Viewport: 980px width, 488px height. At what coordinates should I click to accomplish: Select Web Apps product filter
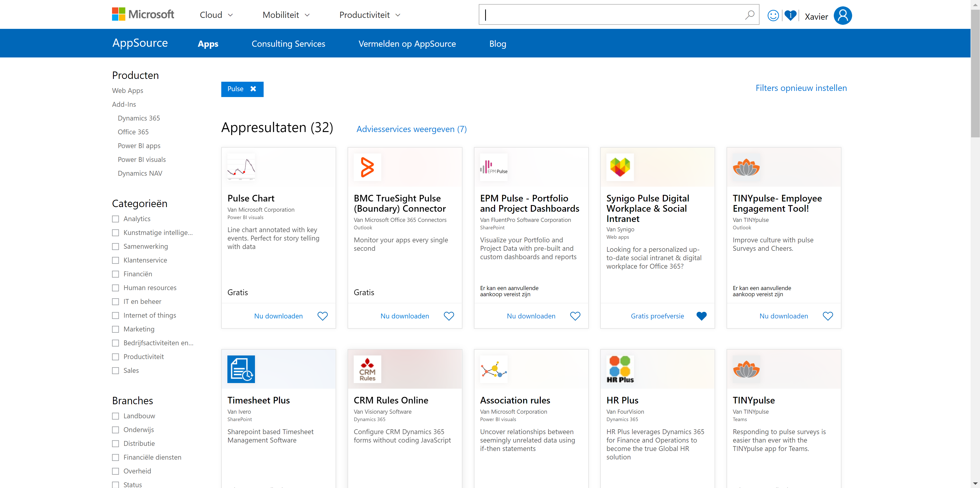tap(127, 91)
